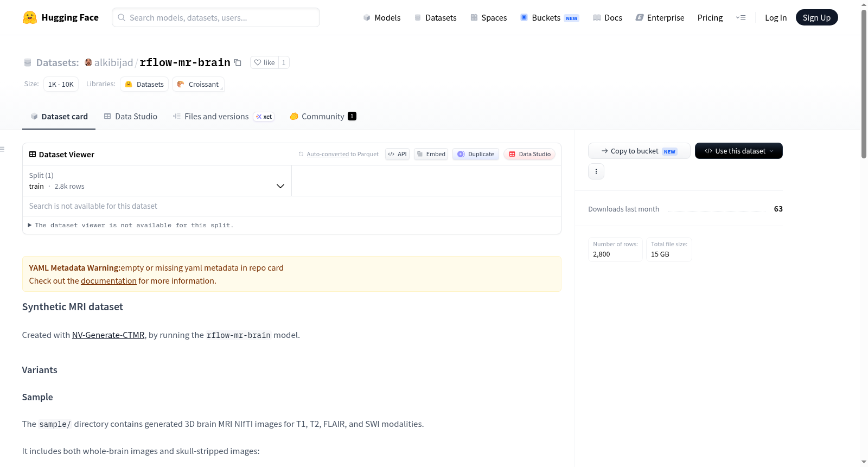Viewport: 868px width, 467px height.
Task: Open Models in the top navigation
Action: (x=382, y=17)
